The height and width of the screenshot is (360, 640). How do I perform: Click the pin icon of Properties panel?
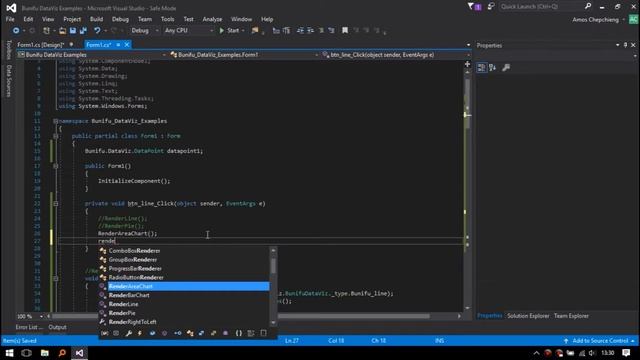tap(625, 45)
